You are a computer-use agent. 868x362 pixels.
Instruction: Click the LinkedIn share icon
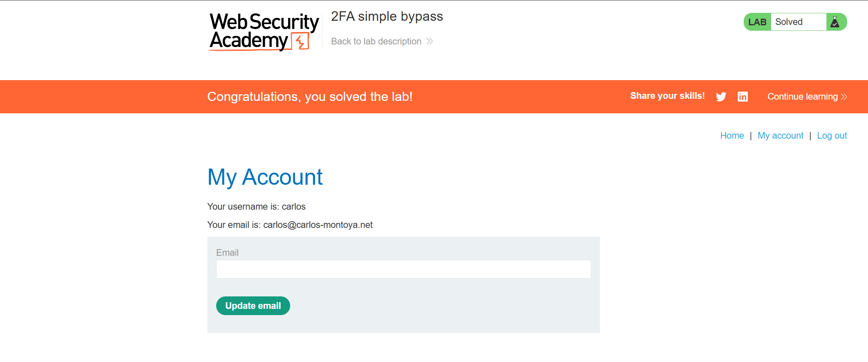tap(742, 97)
